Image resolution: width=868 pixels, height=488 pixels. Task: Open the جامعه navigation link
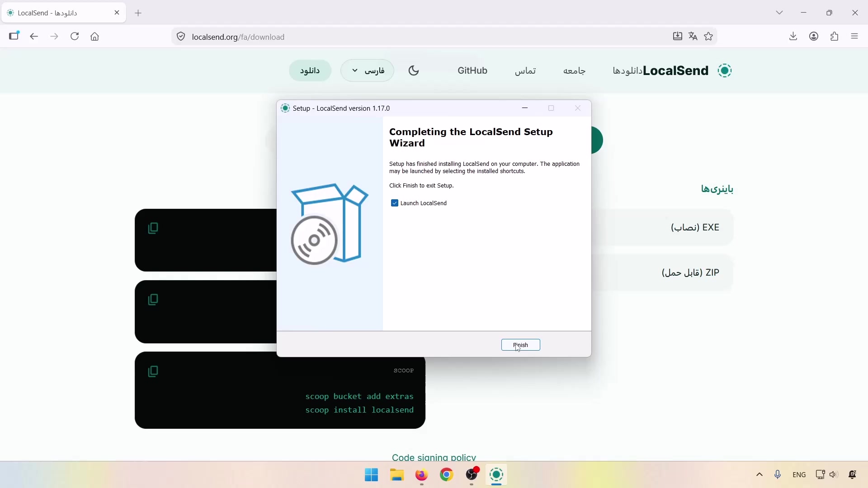[x=574, y=70]
